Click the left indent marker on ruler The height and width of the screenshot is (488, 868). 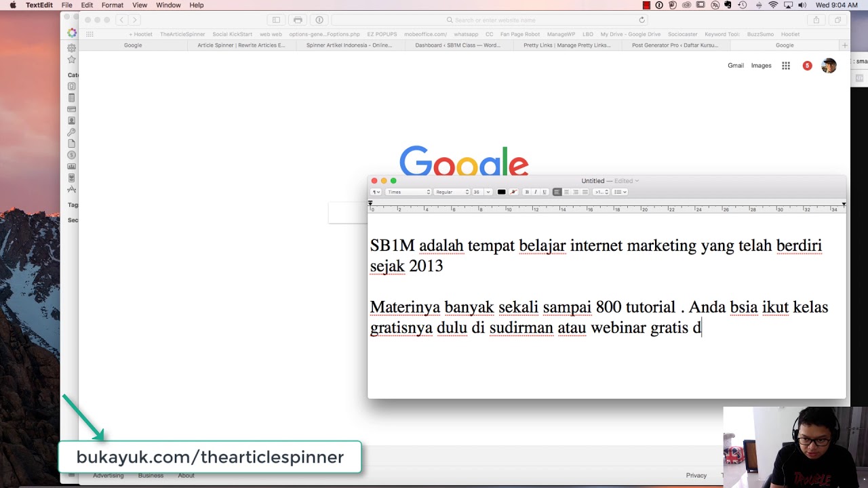370,203
